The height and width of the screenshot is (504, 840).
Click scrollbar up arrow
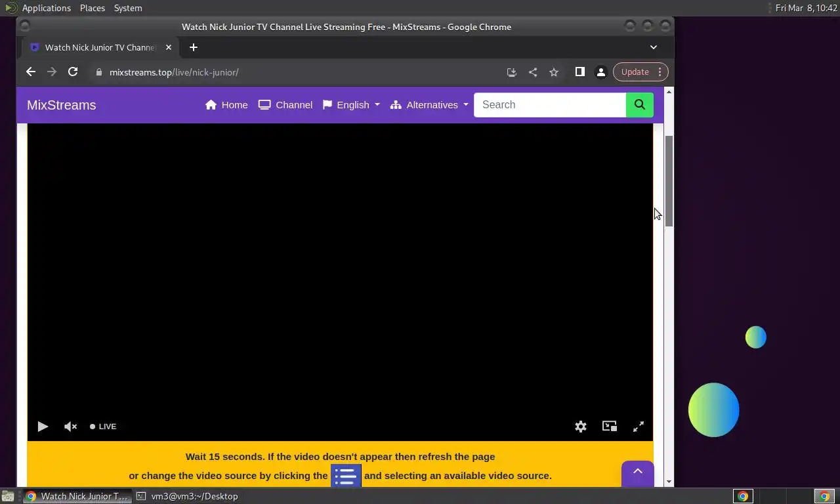tap(669, 91)
